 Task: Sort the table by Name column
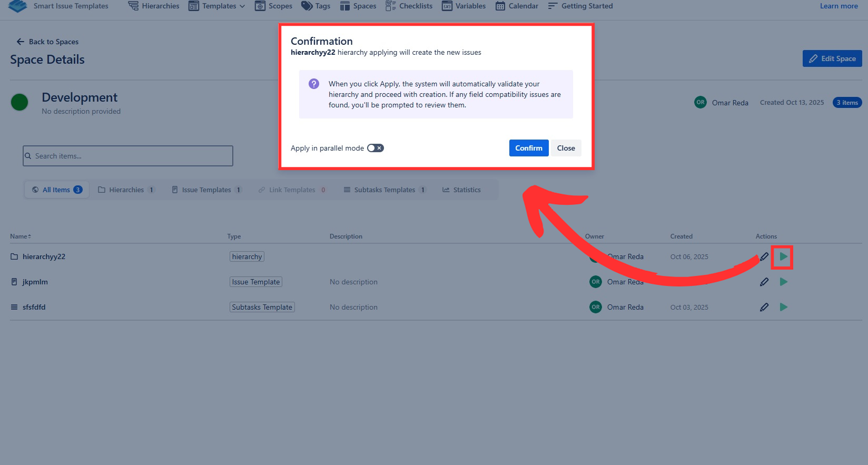pos(21,236)
